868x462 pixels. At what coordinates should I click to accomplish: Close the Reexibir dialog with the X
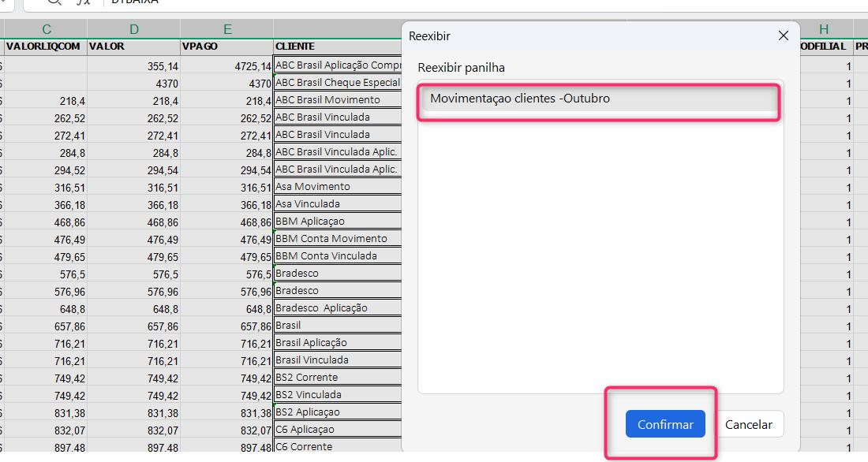[784, 36]
